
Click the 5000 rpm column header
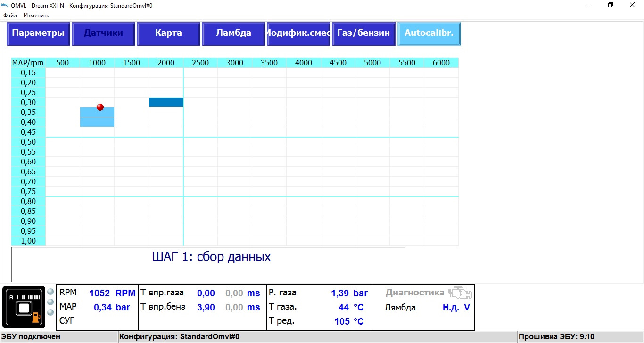(372, 63)
